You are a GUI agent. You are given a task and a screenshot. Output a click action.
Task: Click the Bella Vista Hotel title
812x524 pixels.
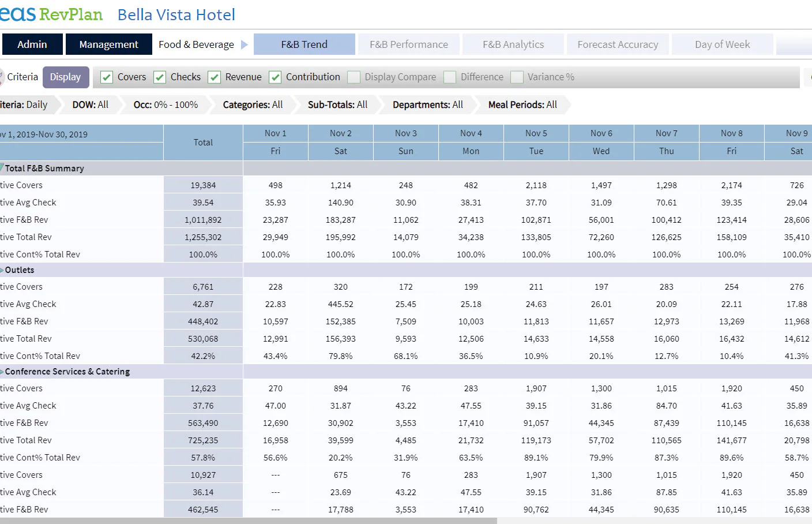click(176, 14)
